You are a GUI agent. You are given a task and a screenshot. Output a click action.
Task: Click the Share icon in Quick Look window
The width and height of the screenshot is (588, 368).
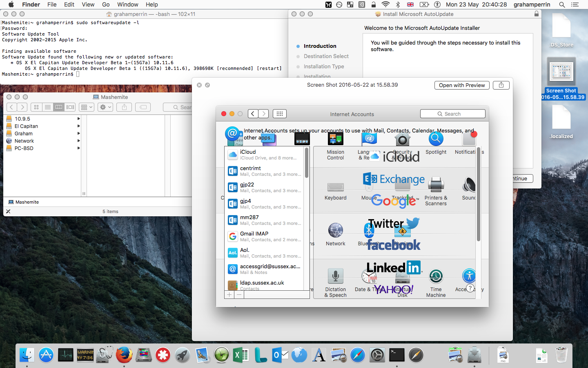click(501, 85)
